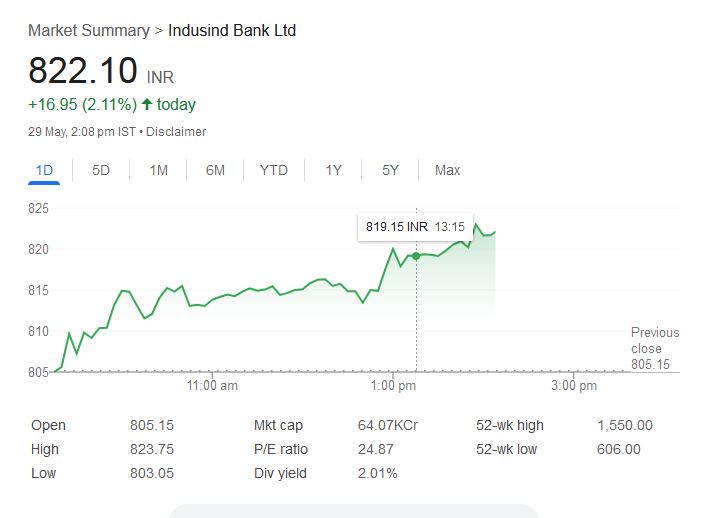The width and height of the screenshot is (728, 518).
Task: View the 5Y price chart
Action: 390,170
